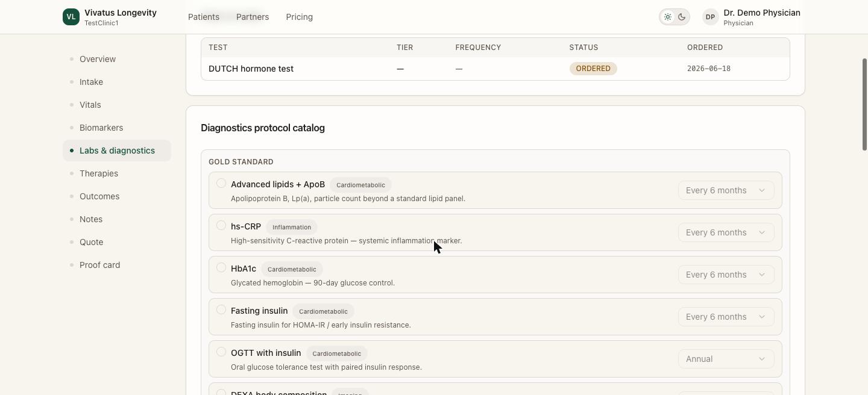Click the TestClinic1 subtitle
This screenshot has height=395, width=868.
pos(101,23)
